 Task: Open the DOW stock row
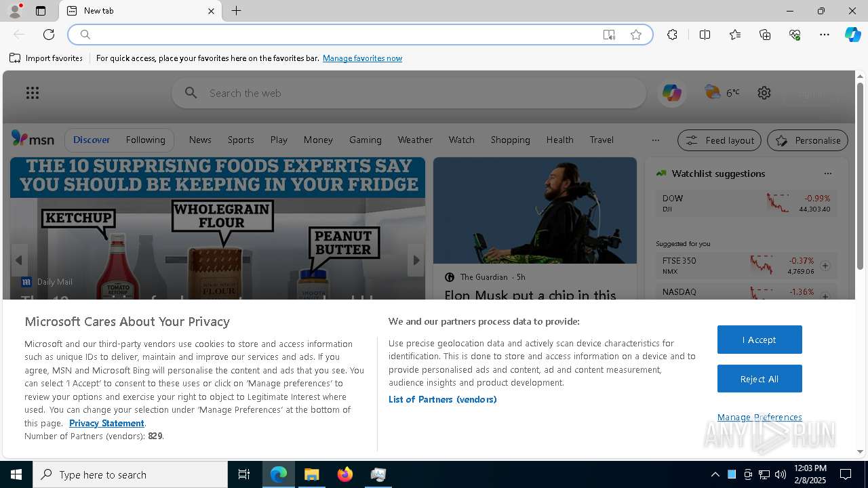coord(747,203)
